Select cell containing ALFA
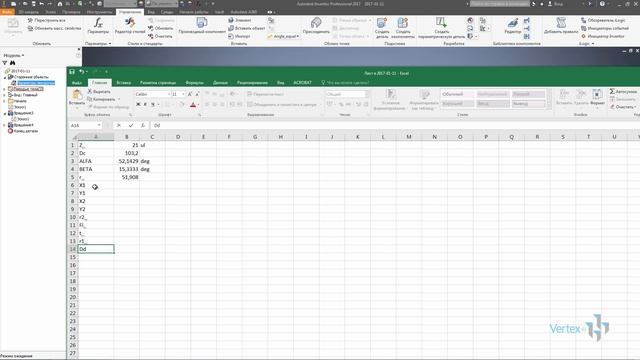 point(96,161)
